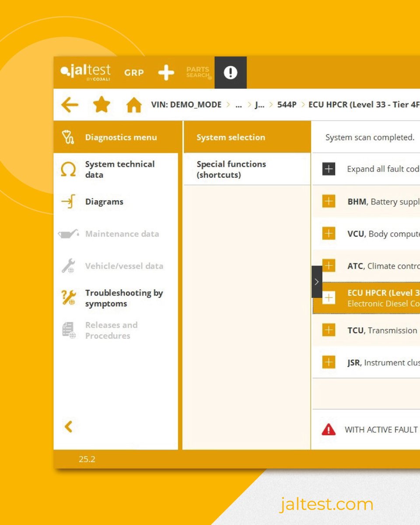Open the GRP module
This screenshot has width=420, height=525.
tap(134, 73)
